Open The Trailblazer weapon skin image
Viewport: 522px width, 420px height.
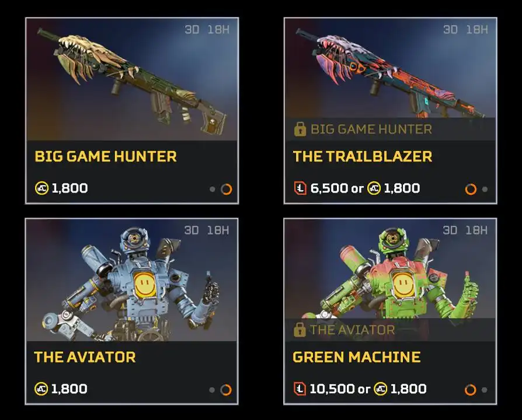click(x=391, y=68)
